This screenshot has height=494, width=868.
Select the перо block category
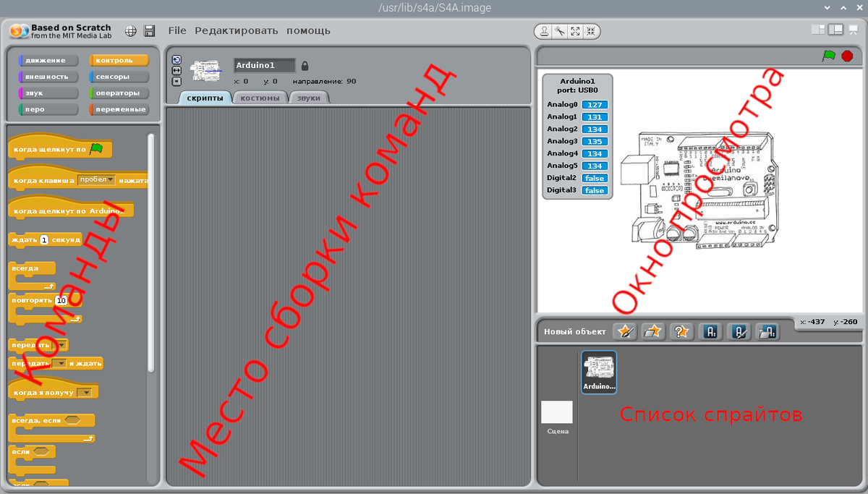click(x=48, y=109)
